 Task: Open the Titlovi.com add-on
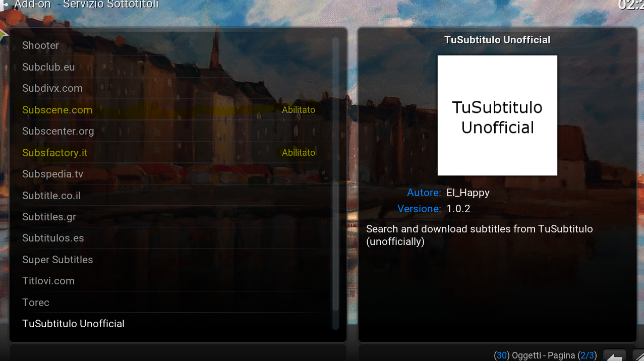171,281
